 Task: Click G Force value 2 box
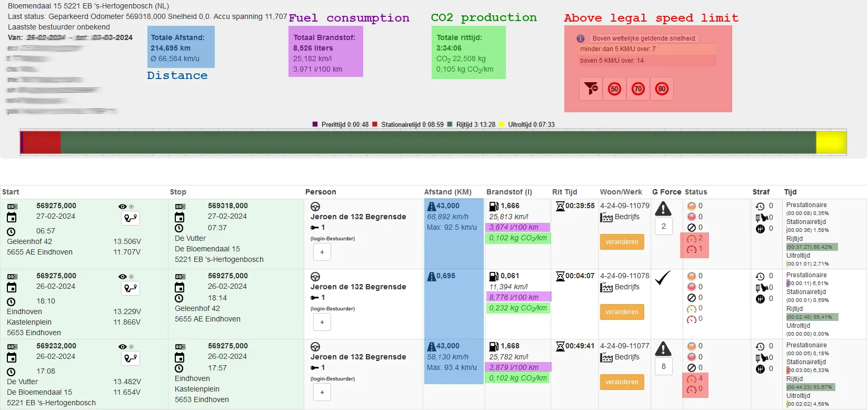[x=664, y=226]
